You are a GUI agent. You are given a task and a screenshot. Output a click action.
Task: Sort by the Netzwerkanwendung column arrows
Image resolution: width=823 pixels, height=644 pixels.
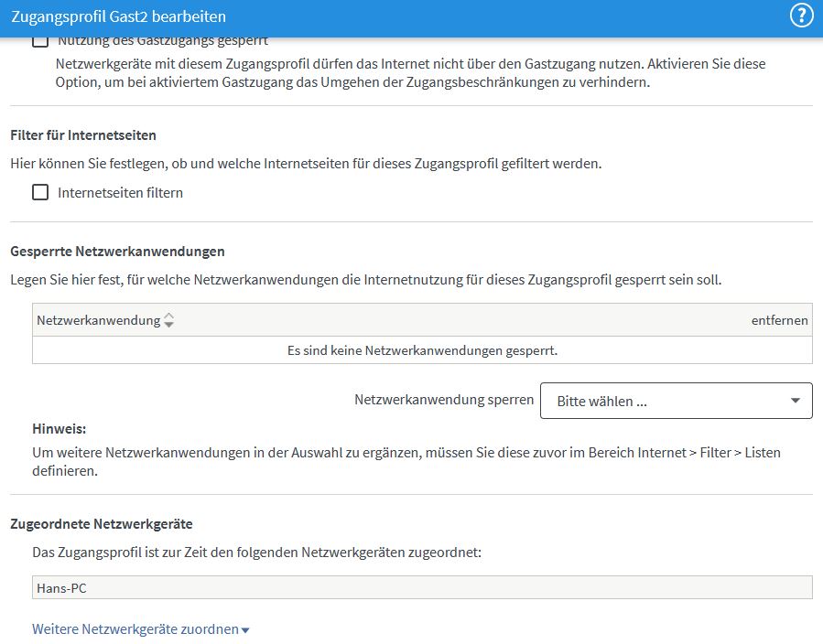pos(168,320)
